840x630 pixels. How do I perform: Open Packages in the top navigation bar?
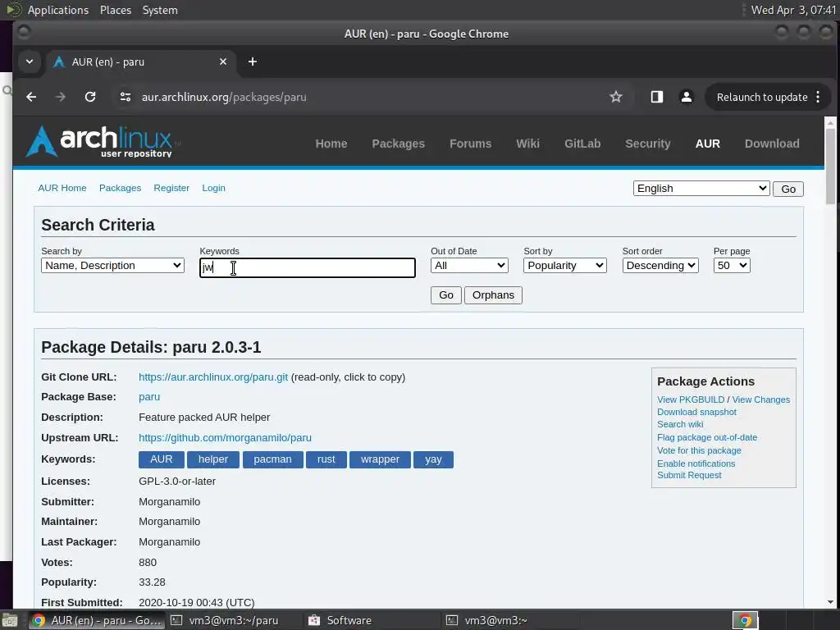point(398,144)
